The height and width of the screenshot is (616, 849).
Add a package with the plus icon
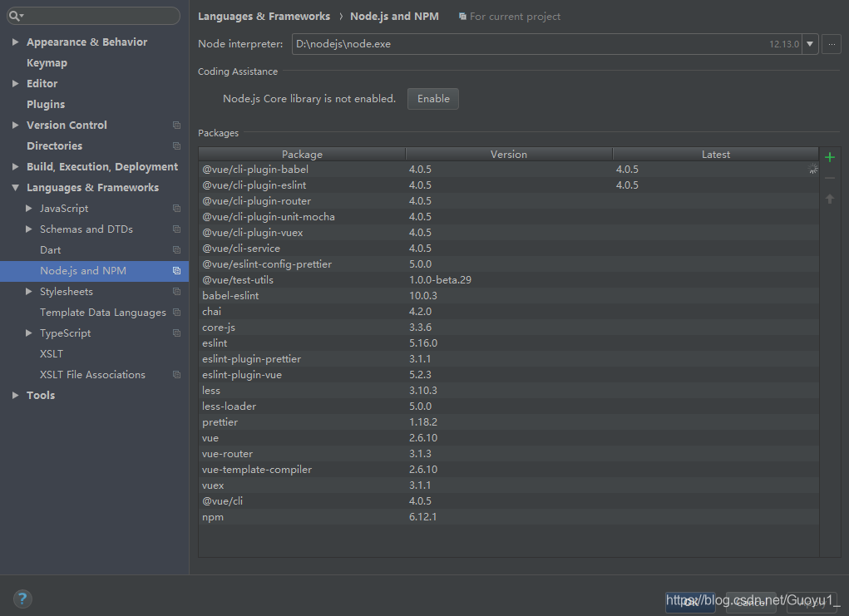pos(830,157)
